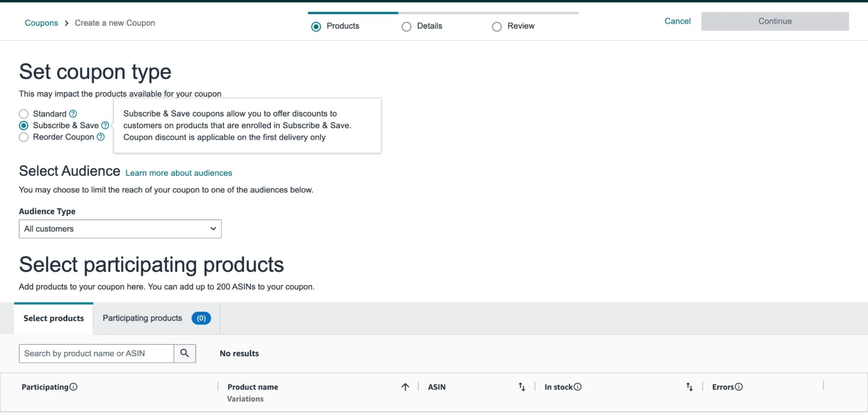The height and width of the screenshot is (419, 868).
Task: Click the Subscribe & Save help icon
Action: pos(105,125)
